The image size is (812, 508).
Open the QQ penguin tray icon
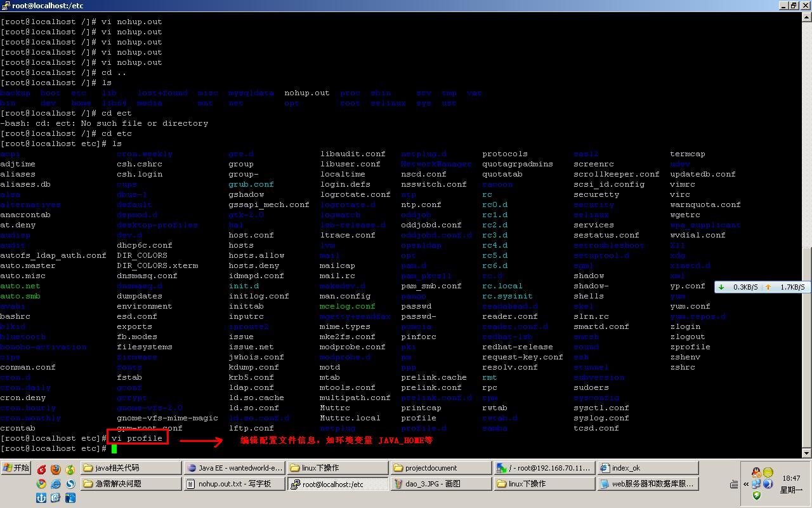(x=756, y=472)
